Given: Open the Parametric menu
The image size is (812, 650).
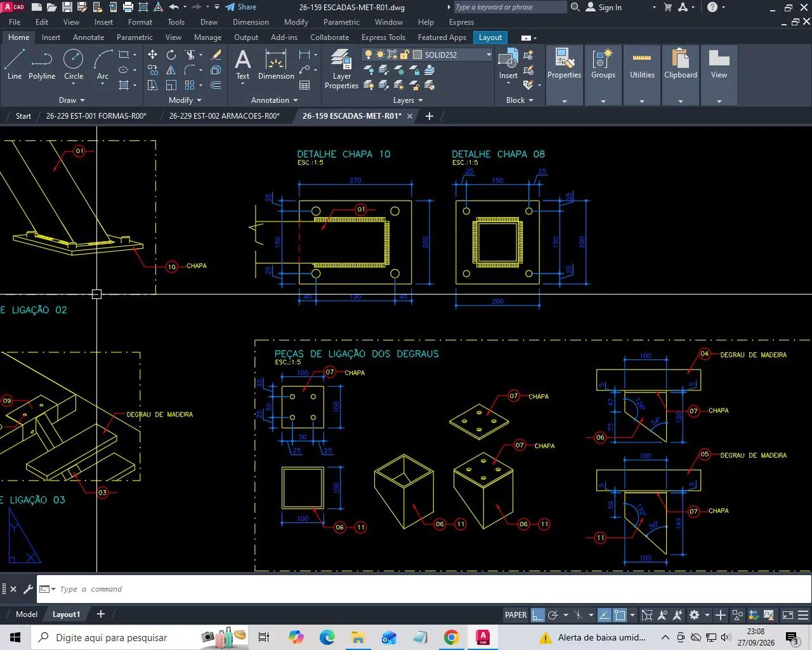Looking at the screenshot, I should click(341, 22).
